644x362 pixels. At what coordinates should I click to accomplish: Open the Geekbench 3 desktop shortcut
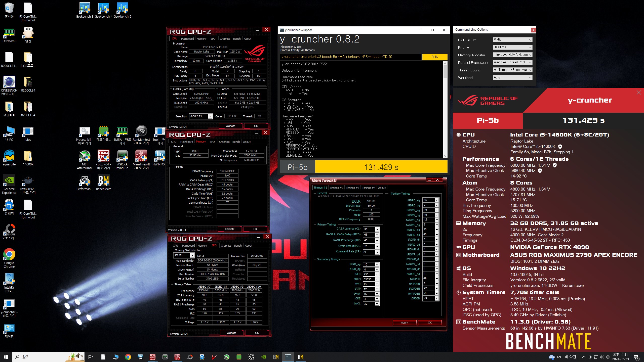point(85,10)
